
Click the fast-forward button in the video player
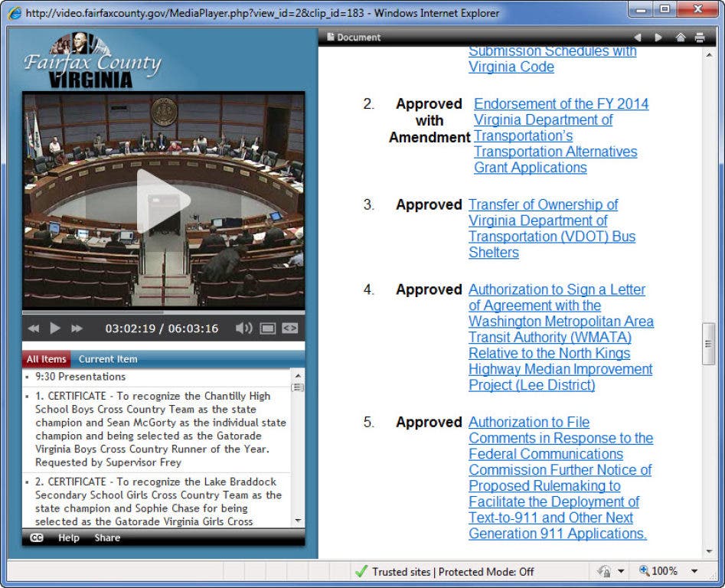tap(77, 328)
